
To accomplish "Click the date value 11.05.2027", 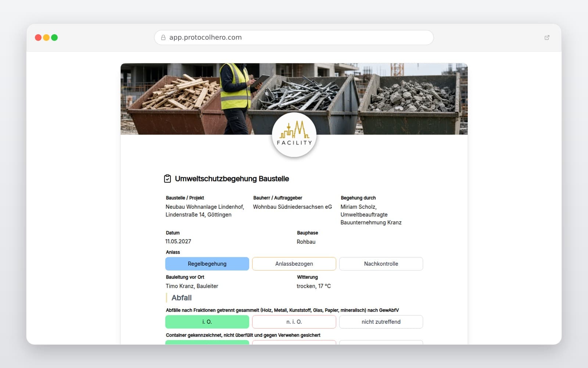I will (178, 241).
